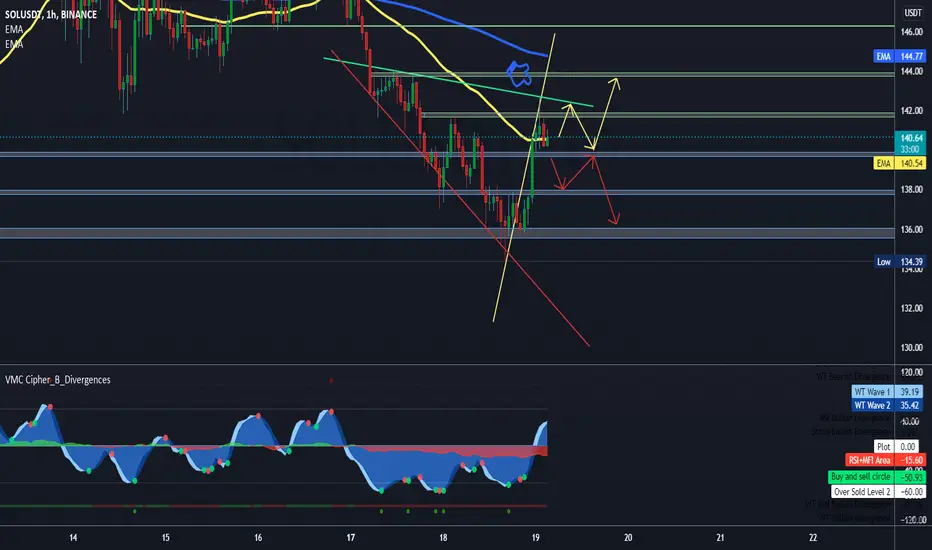Image resolution: width=932 pixels, height=550 pixels.
Task: Select the WT Wave 1 39.19 label
Action: coord(887,392)
